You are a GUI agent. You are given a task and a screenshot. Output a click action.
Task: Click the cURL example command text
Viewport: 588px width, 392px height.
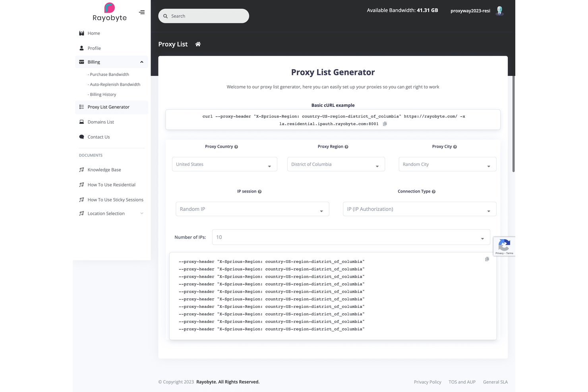point(334,120)
